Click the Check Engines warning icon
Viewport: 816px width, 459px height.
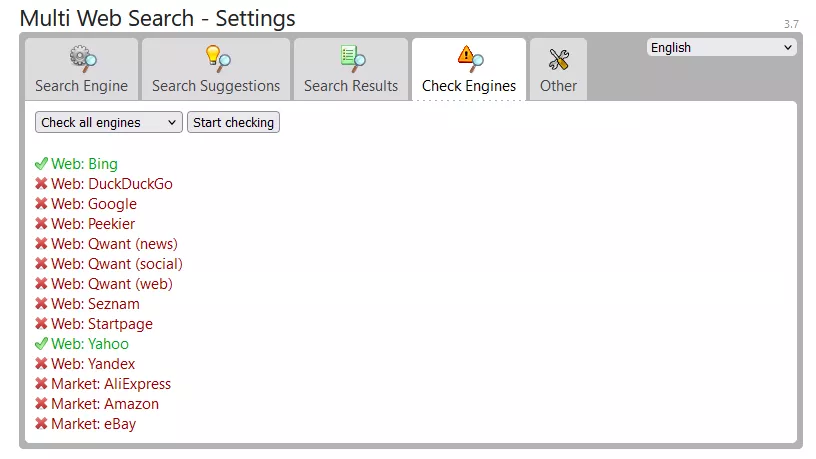click(x=469, y=57)
